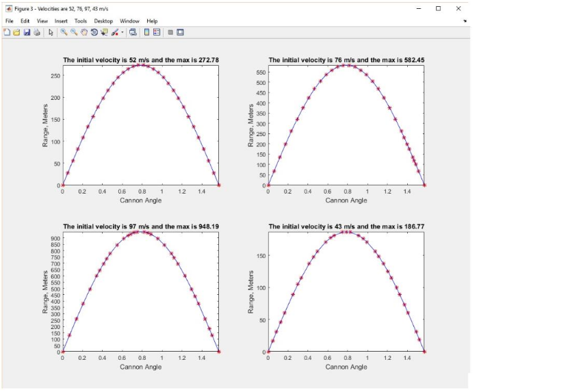Click title 'The initial velocity is 43 m/s' plot

tap(346, 226)
